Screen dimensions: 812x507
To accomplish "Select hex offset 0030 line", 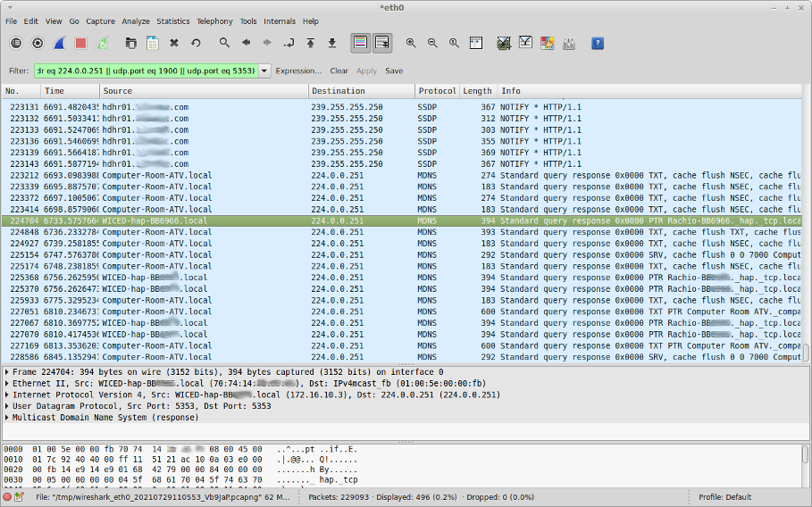I will click(180, 480).
